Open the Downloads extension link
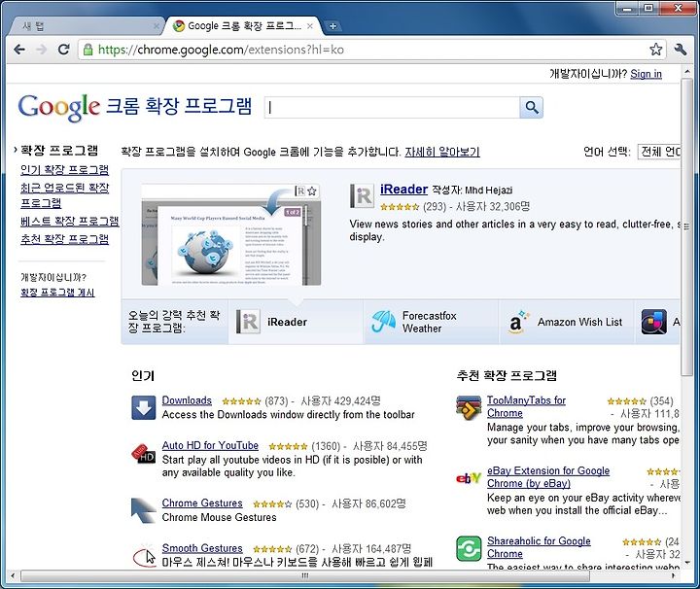 187,400
